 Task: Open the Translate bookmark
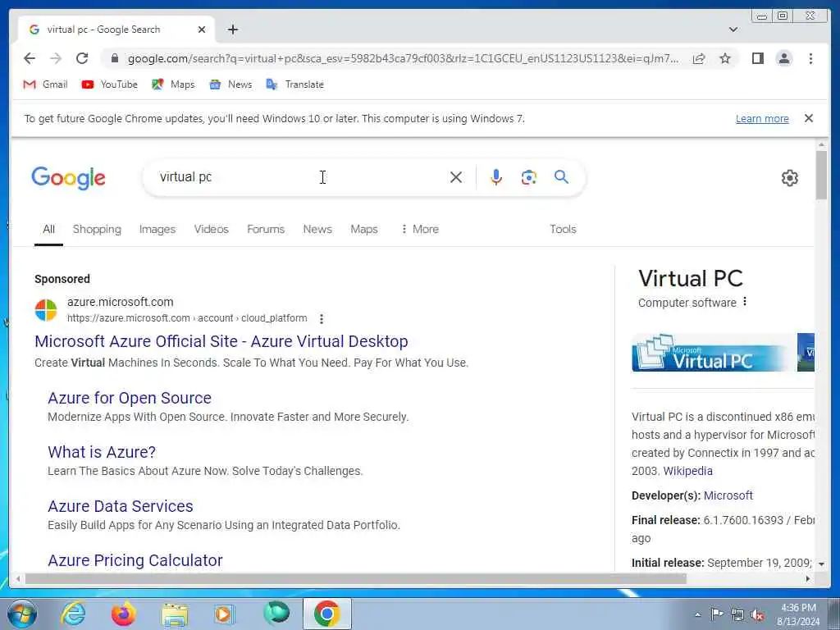pyautogui.click(x=295, y=84)
